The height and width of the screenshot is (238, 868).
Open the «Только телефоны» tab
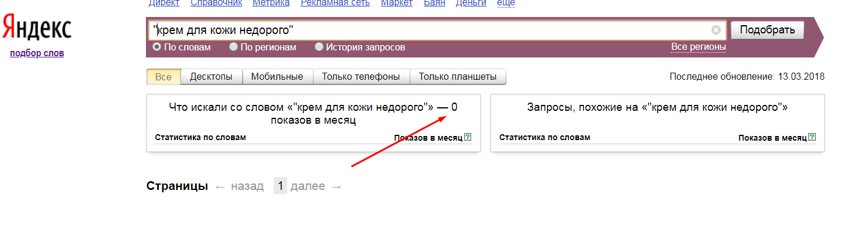[361, 77]
